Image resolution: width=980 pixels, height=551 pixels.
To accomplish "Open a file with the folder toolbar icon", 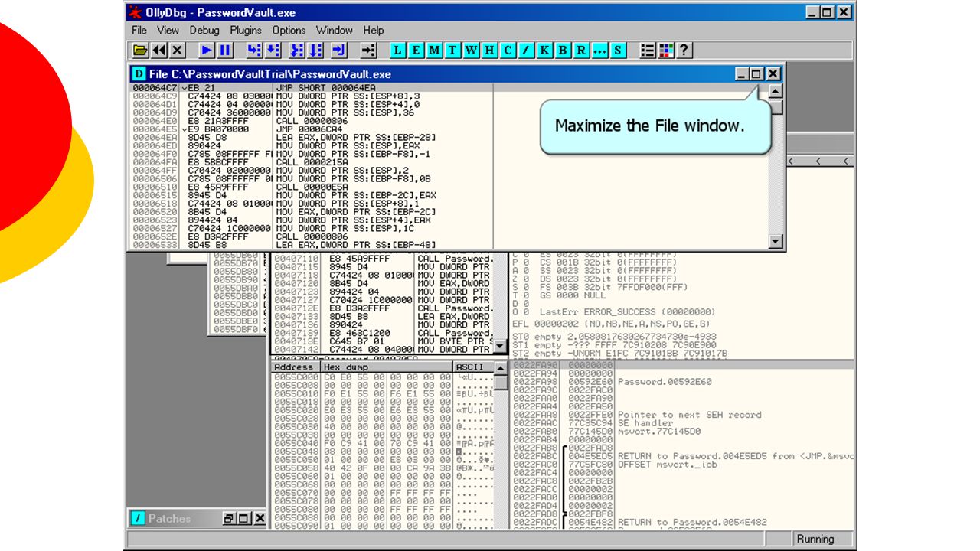I will pos(141,50).
